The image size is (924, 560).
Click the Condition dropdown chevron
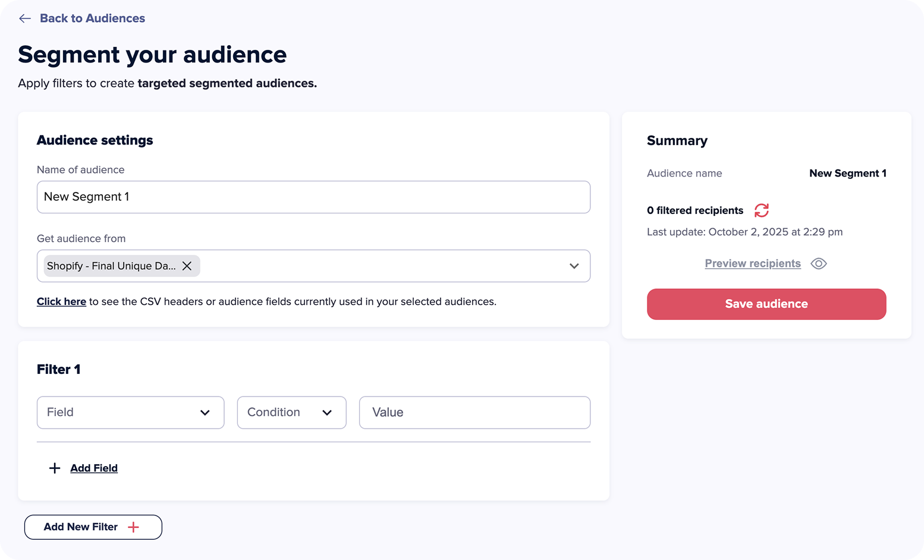(x=327, y=413)
